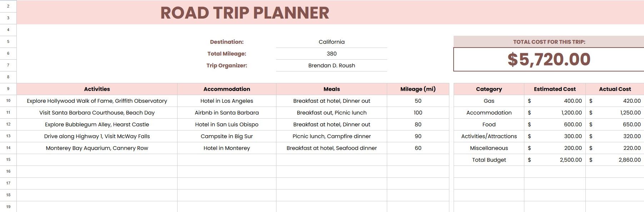Select the Total Mileage value of 380
This screenshot has height=212, width=644.
click(x=331, y=54)
